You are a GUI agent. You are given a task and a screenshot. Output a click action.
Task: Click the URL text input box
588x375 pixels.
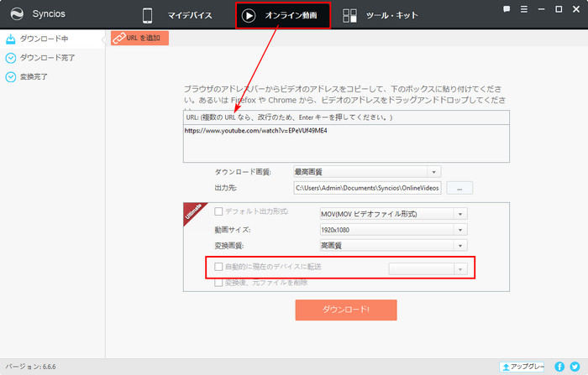pyautogui.click(x=346, y=143)
